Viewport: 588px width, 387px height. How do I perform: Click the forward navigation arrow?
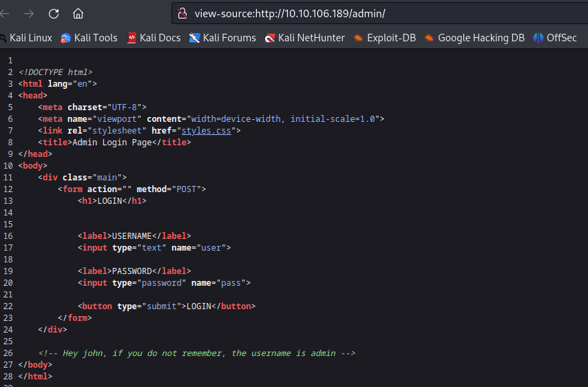tap(29, 13)
